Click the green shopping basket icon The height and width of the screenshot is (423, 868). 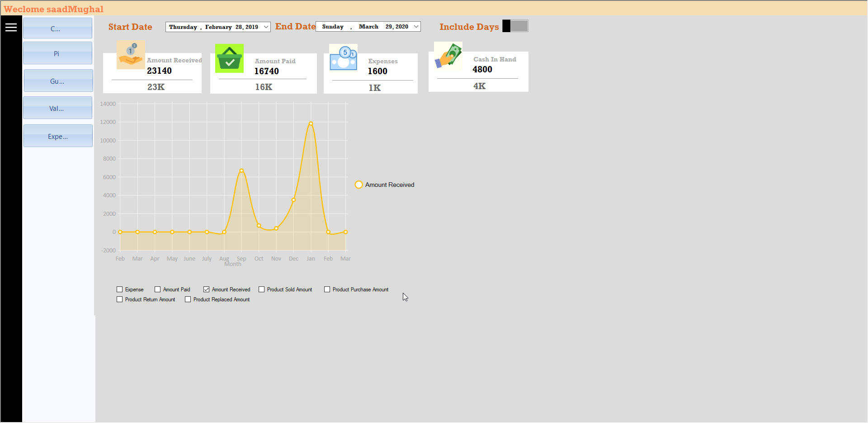click(x=229, y=58)
